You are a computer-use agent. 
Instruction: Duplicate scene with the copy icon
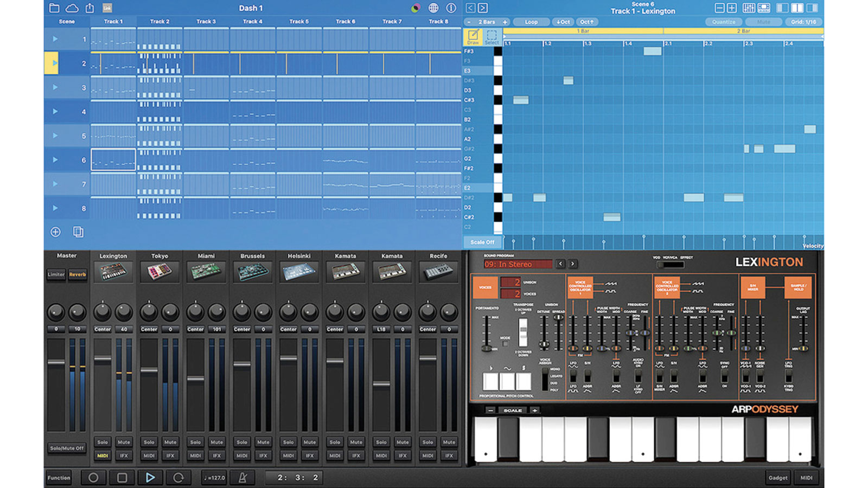[x=78, y=232]
